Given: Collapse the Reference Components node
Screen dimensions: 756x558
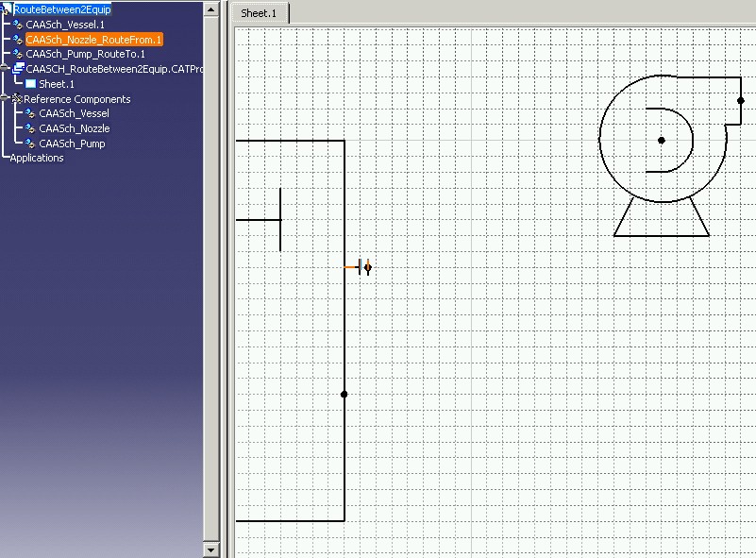Looking at the screenshot, I should (x=5, y=98).
